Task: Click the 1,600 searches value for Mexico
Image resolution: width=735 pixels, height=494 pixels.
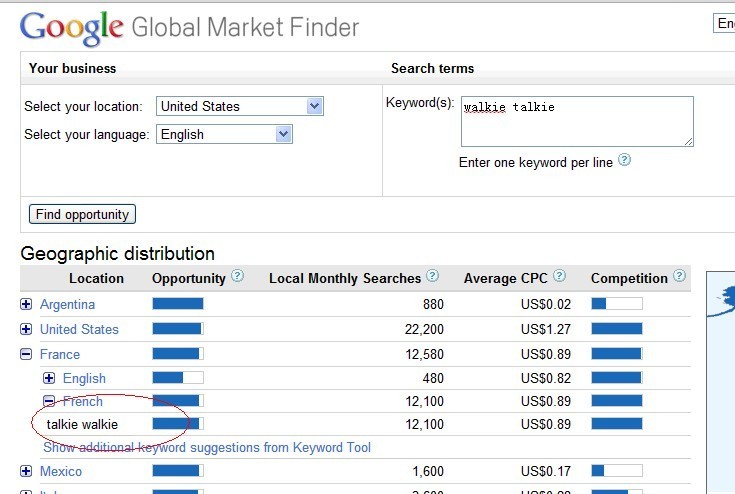Action: tap(428, 472)
